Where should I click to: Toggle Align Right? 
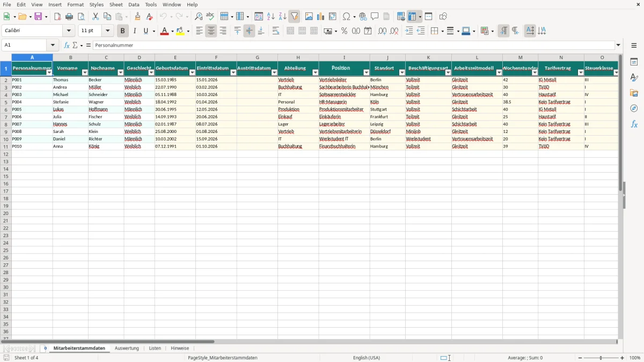[x=223, y=31]
